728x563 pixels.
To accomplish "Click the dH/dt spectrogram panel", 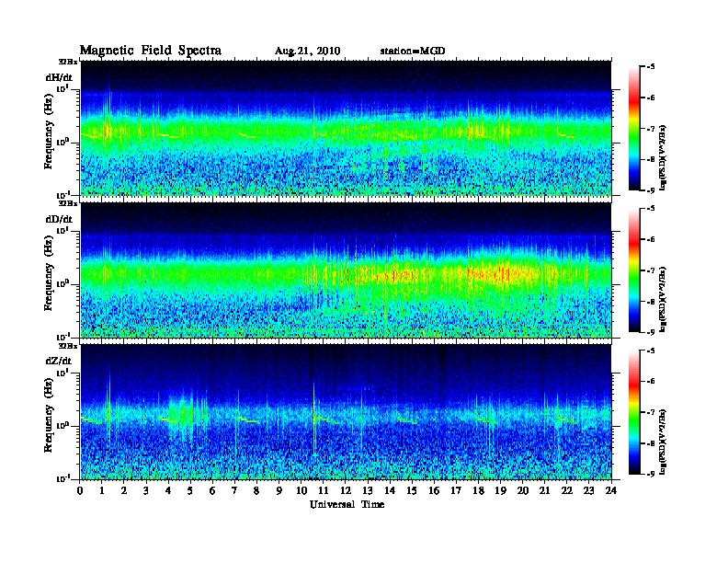I will [x=346, y=128].
